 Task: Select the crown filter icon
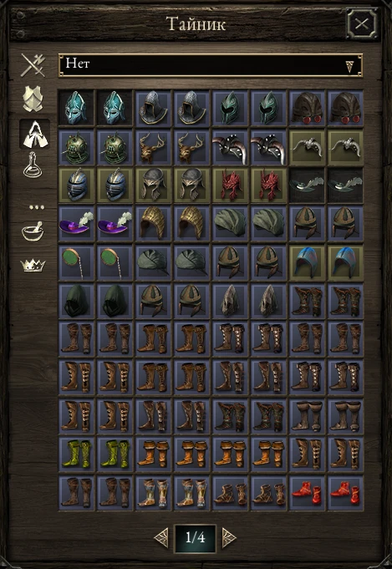33,265
